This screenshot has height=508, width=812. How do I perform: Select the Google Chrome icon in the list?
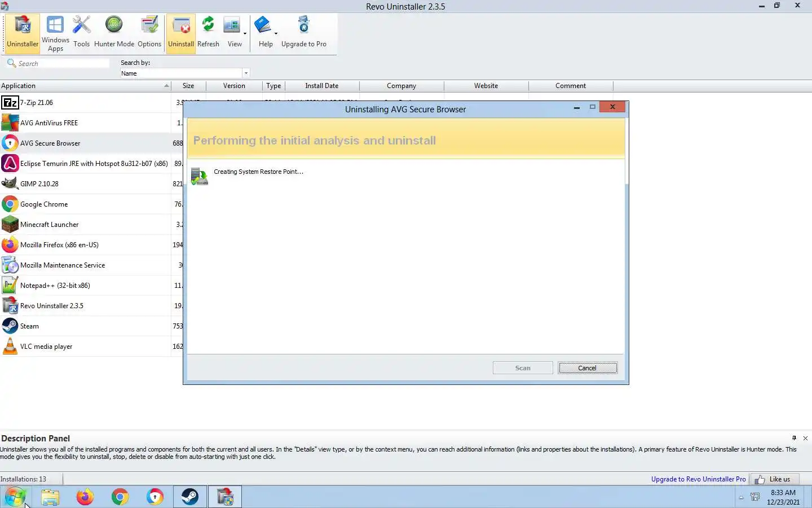click(x=10, y=204)
